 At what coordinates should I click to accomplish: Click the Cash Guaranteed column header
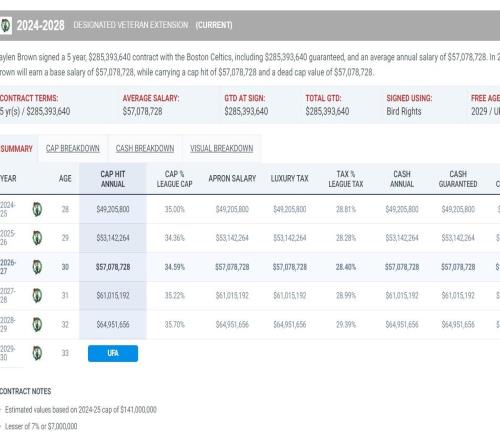458,179
